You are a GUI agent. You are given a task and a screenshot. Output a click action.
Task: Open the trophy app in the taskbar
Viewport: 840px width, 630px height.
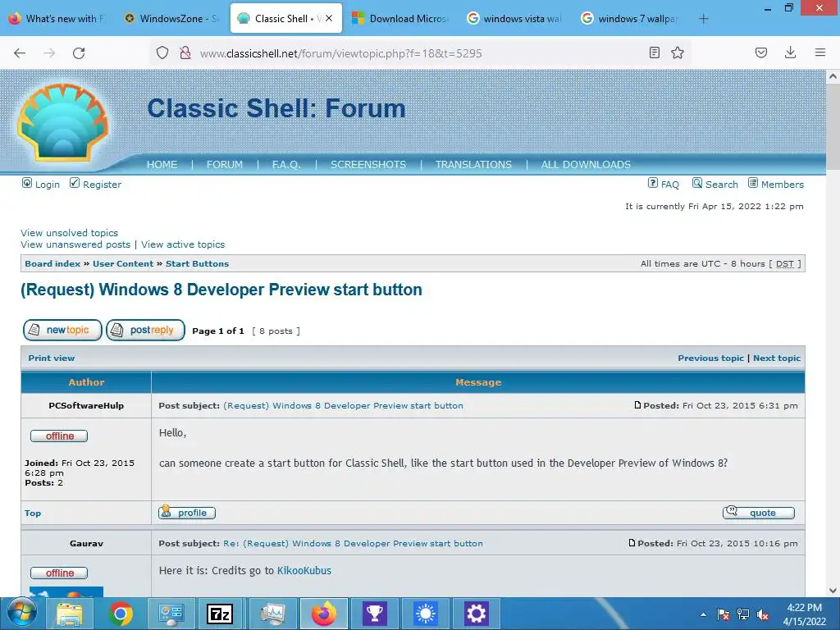point(375,614)
